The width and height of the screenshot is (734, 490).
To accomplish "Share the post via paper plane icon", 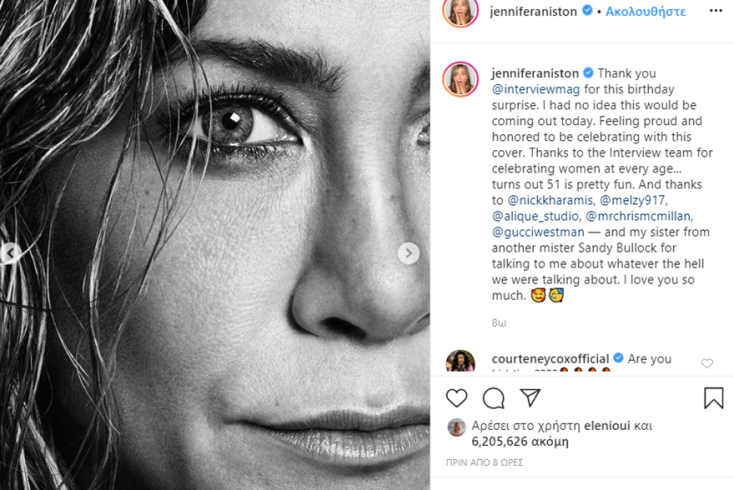I will 530,398.
